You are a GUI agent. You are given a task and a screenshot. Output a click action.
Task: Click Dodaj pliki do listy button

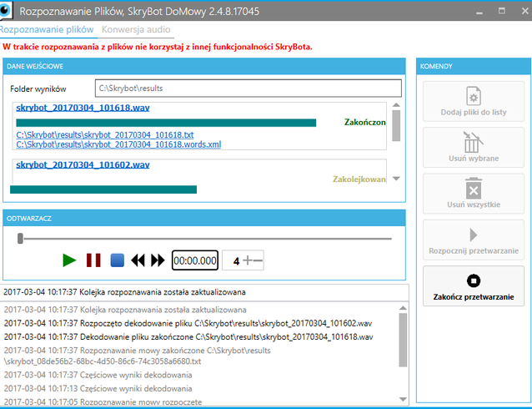(474, 101)
